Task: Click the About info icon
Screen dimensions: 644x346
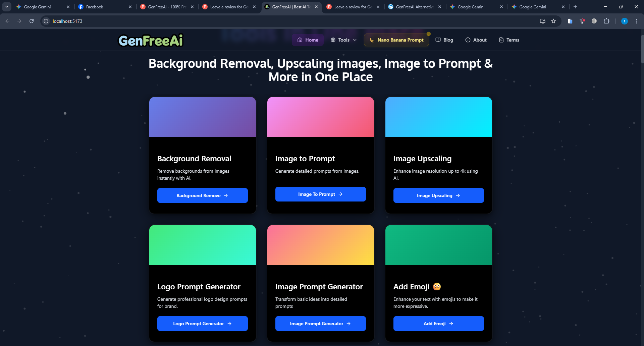Action: click(468, 40)
